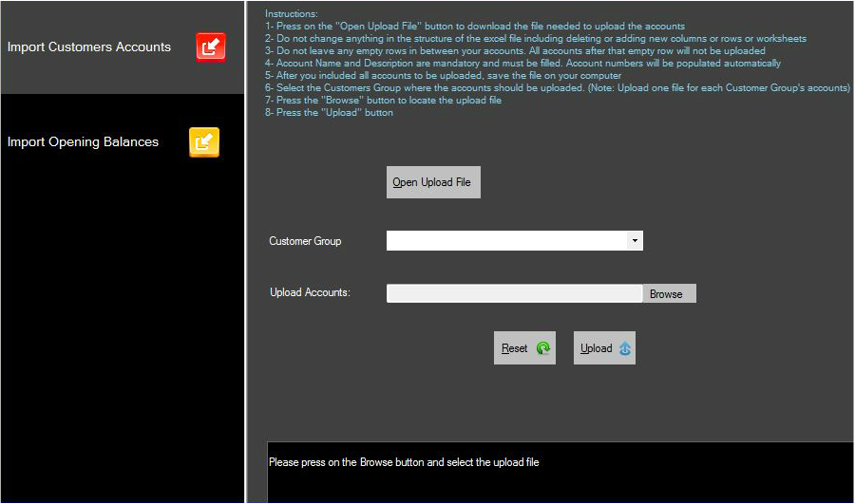Click instruction line 3 about empty rows
This screenshot has width=855, height=504.
coord(515,50)
